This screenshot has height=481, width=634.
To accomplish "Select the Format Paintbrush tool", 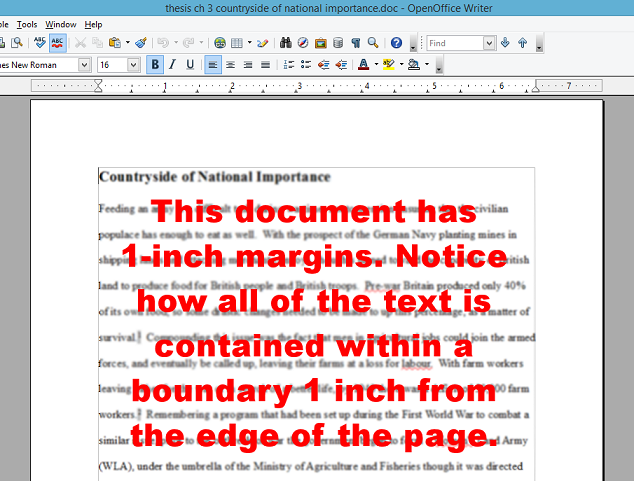I will pyautogui.click(x=141, y=42).
